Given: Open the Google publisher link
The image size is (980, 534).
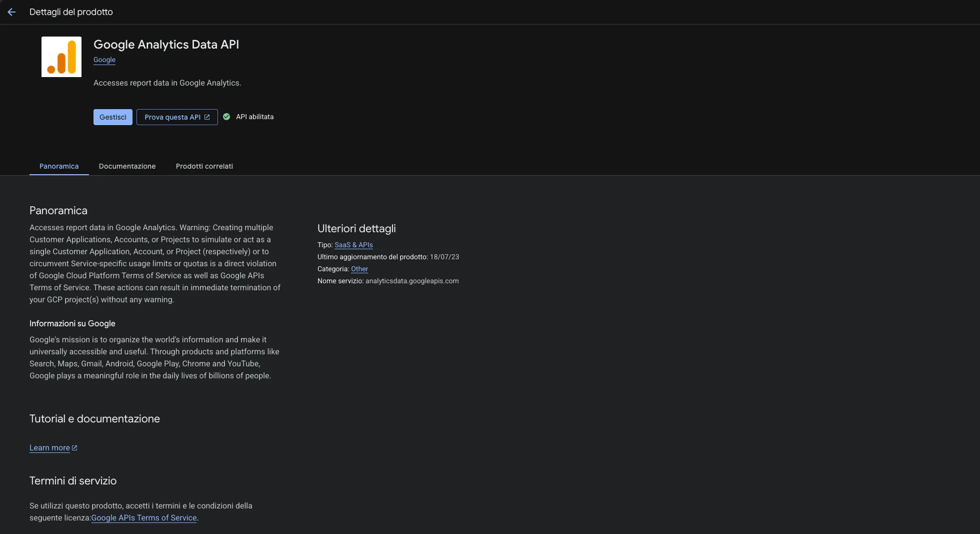Looking at the screenshot, I should point(104,60).
